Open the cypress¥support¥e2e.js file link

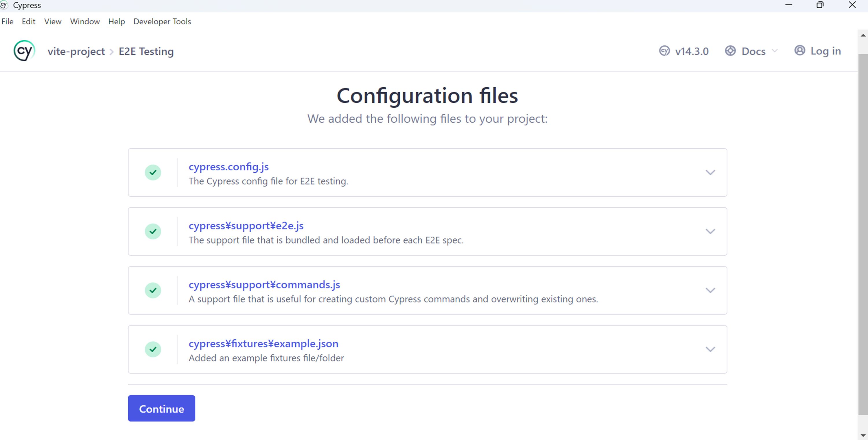[246, 226]
